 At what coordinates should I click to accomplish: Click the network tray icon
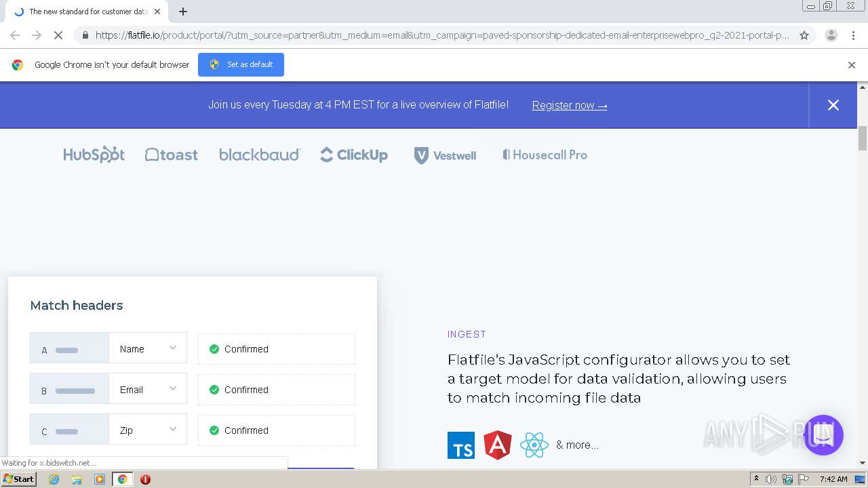coord(787,479)
